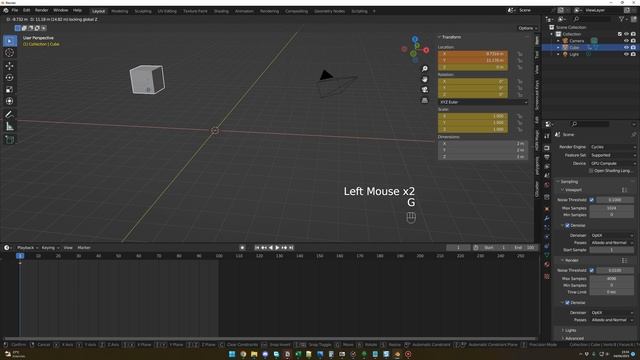
Task: Click the timeline View menu
Action: pos(68,248)
